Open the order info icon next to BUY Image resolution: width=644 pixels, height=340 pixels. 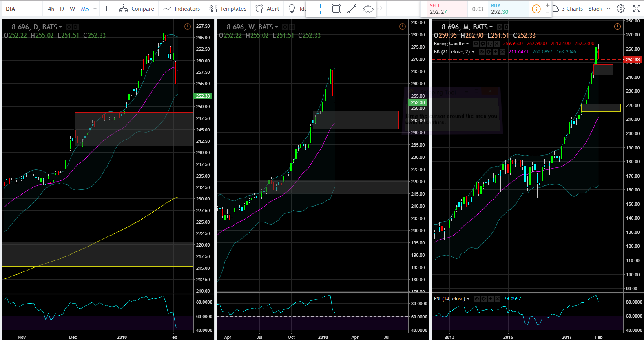pos(536,9)
